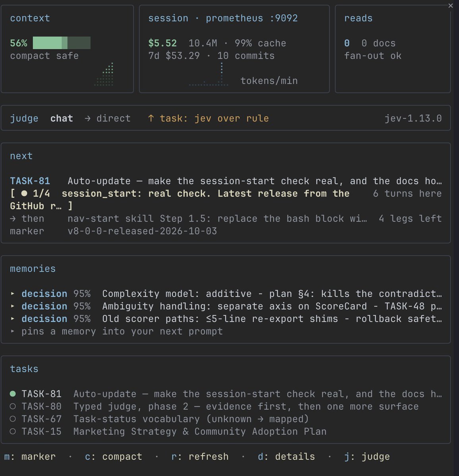This screenshot has width=459, height=476.
Task: Click the up arrow before 'task: jev over rule'
Action: point(151,119)
